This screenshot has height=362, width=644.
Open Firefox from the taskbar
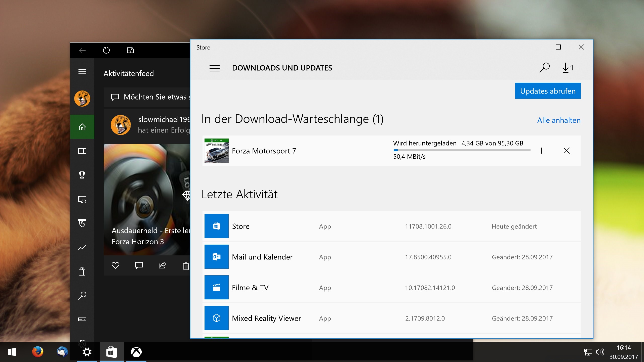(x=37, y=352)
